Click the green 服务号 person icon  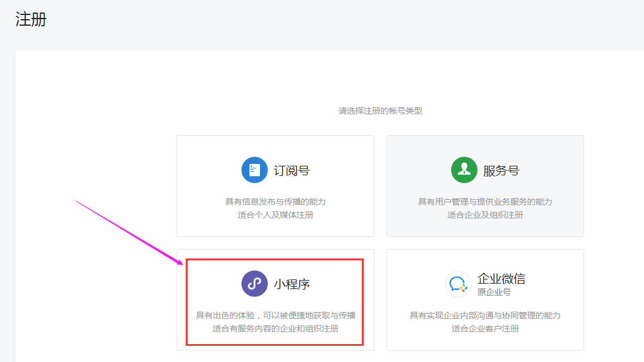(464, 170)
